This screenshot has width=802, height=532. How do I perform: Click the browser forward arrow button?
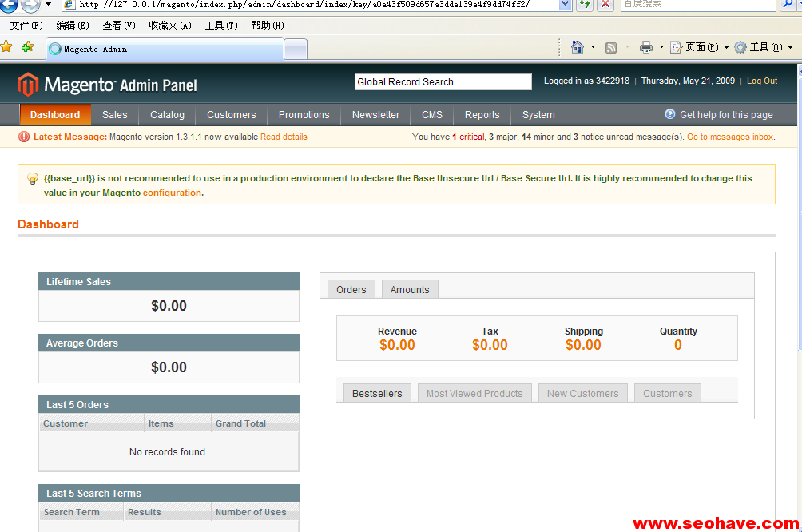(x=30, y=5)
